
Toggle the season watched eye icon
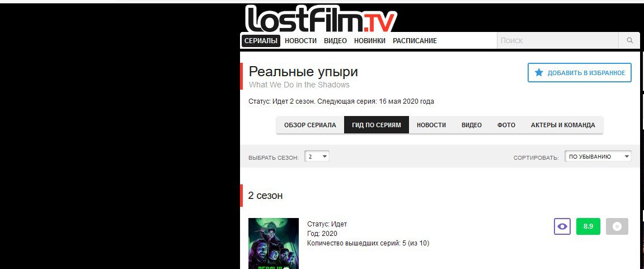pyautogui.click(x=562, y=226)
